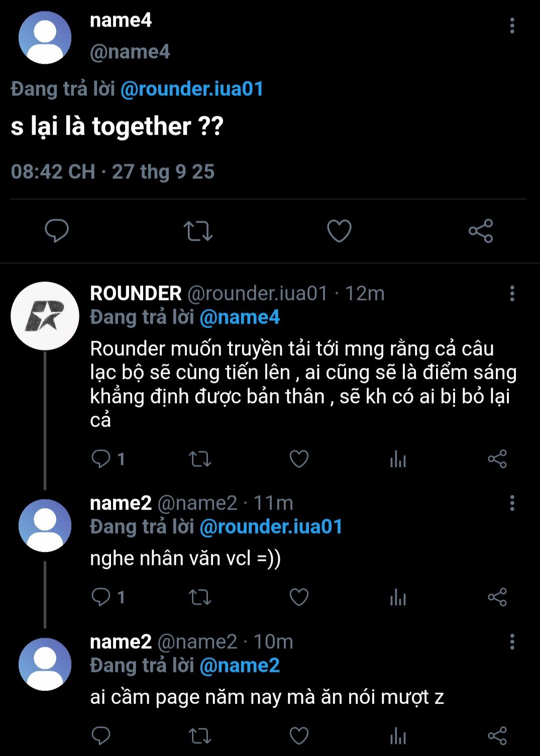Viewport: 540px width, 756px height.
Task: View analytics for ROUNDER's reply
Action: pyautogui.click(x=398, y=459)
